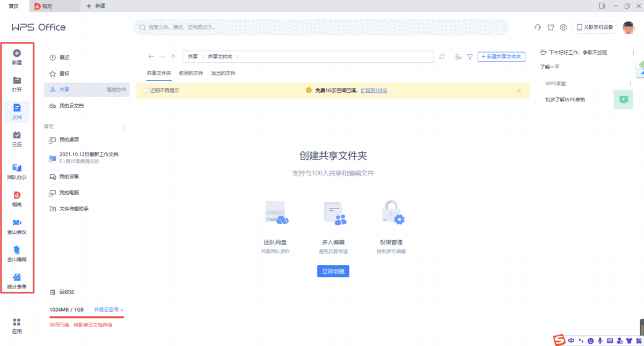Toggle the filter icon beside the path bar

coord(469,56)
